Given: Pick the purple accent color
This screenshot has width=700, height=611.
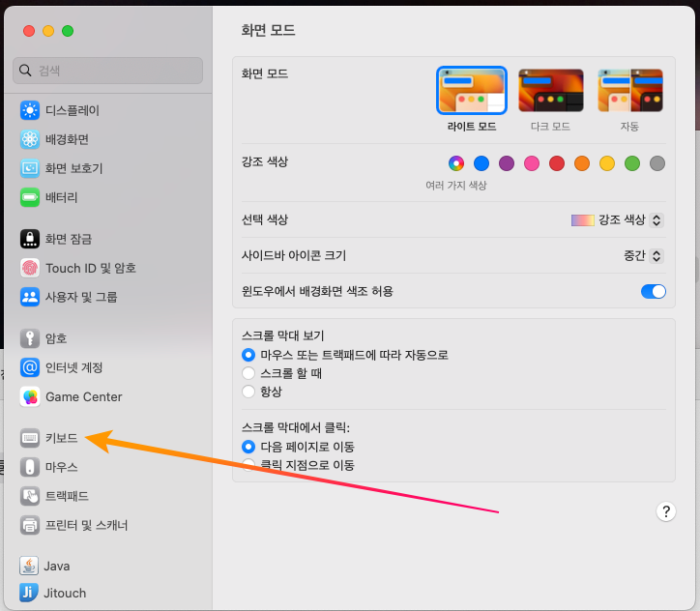Looking at the screenshot, I should (507, 163).
